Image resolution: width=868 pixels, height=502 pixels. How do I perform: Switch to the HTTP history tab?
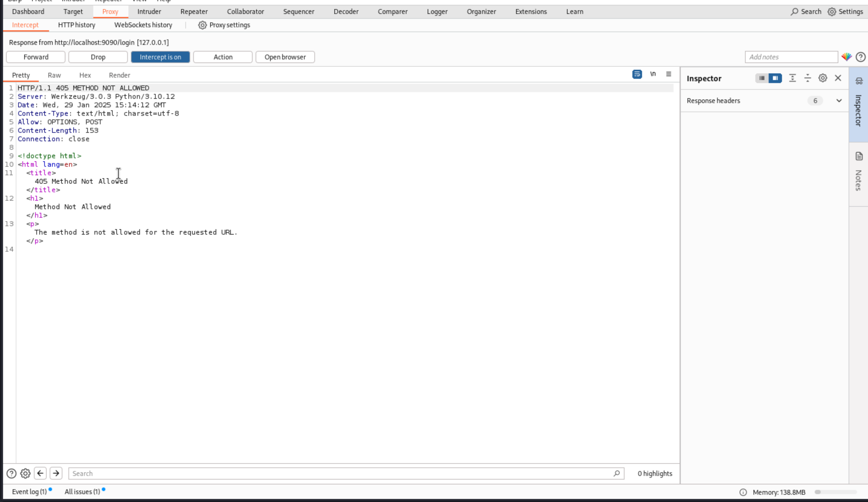click(76, 25)
